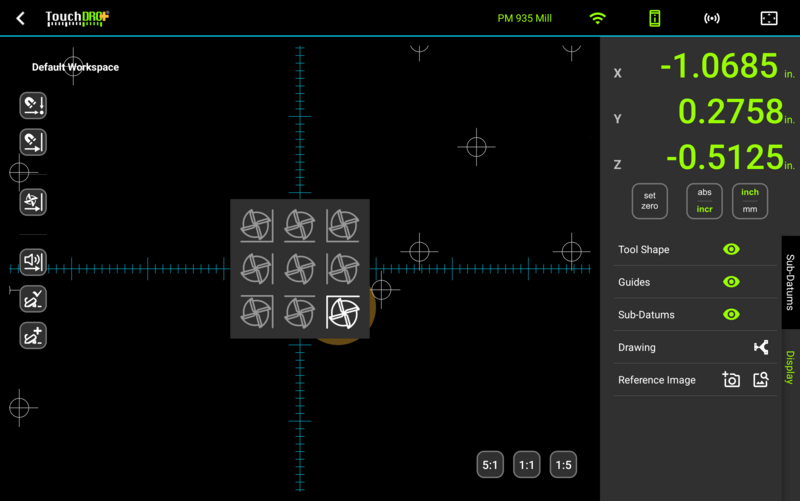Set the zoom to 1:1

pyautogui.click(x=527, y=465)
